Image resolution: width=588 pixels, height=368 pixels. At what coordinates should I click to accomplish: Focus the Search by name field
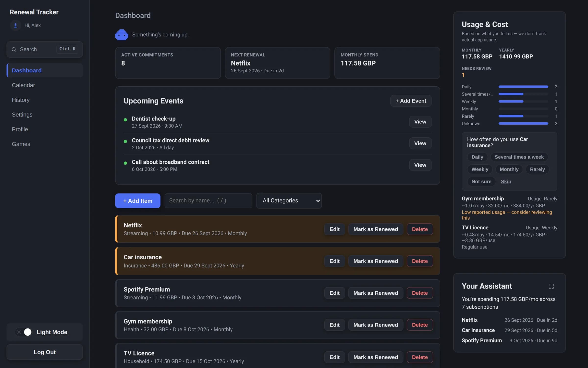tap(208, 201)
